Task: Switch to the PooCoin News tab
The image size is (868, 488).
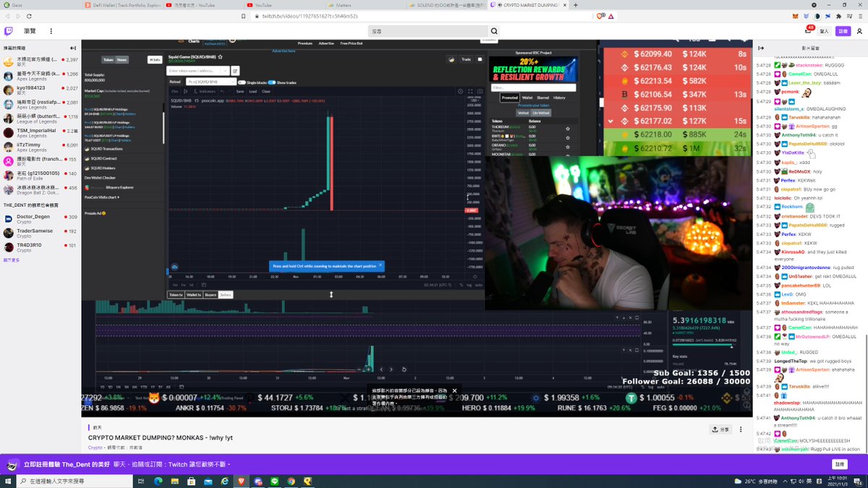Action: (122, 60)
